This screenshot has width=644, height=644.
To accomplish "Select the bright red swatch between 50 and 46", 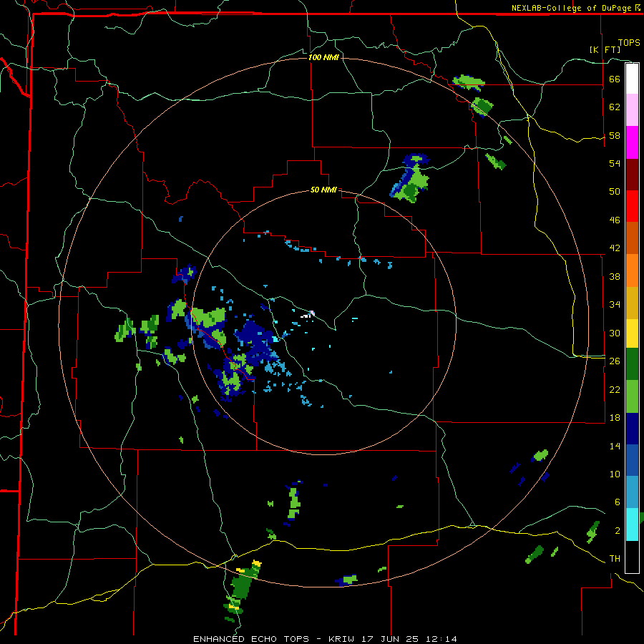I will pos(632,206).
